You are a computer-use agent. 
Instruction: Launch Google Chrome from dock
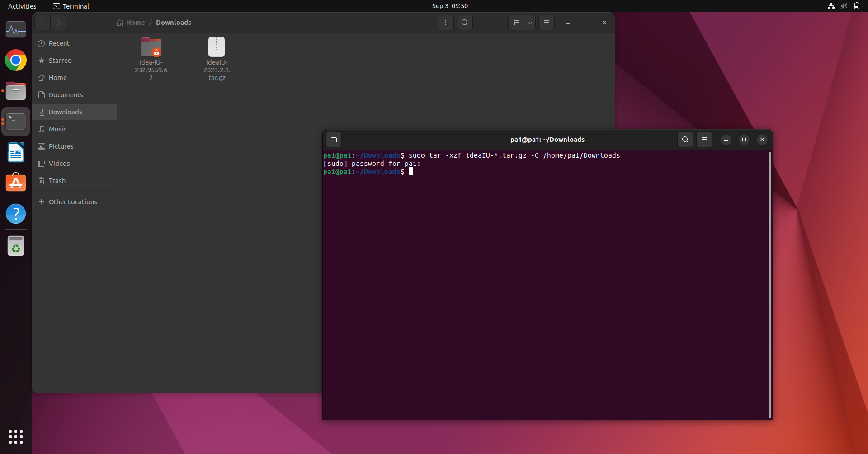(x=16, y=60)
